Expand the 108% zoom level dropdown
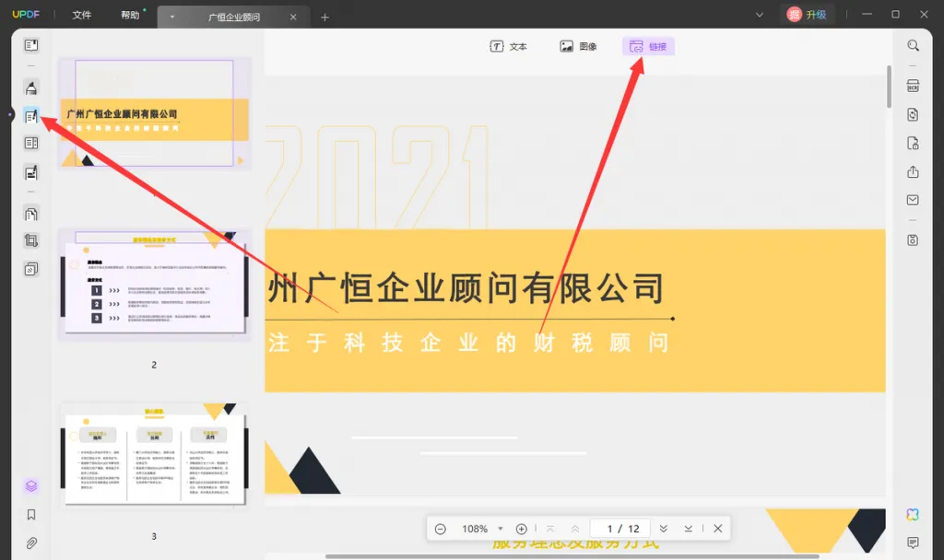944x560 pixels. pos(501,529)
